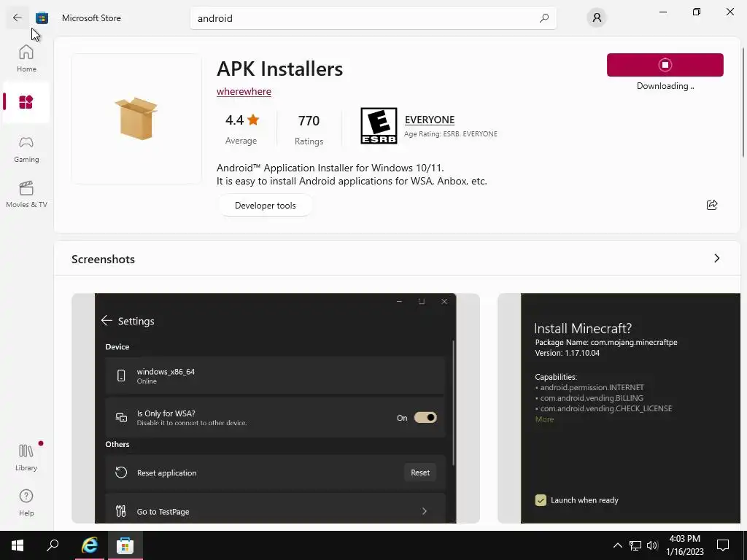The height and width of the screenshot is (560, 747).
Task: Click the magnifier search icon
Action: coord(543,18)
